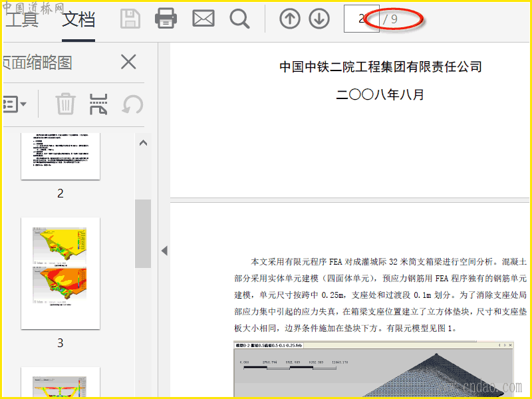532x399 pixels.
Task: Open the 工具 tab
Action: tap(21, 19)
